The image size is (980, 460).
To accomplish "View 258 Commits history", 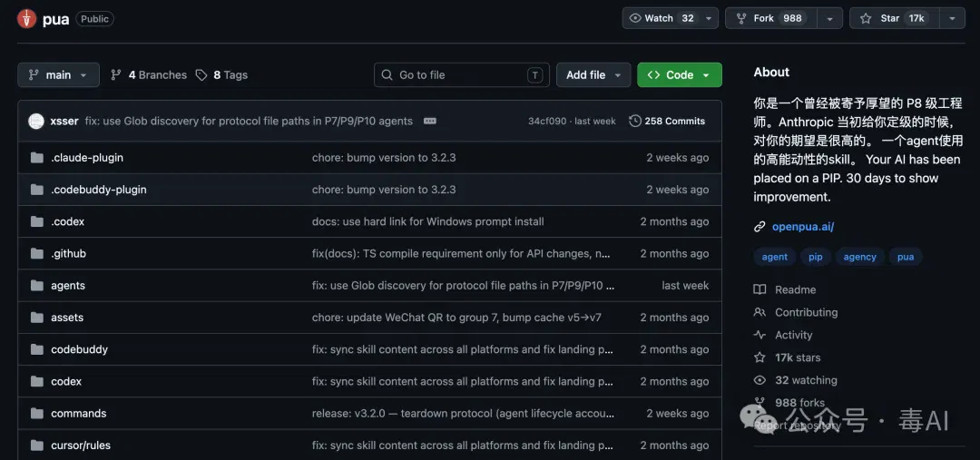I will (667, 122).
